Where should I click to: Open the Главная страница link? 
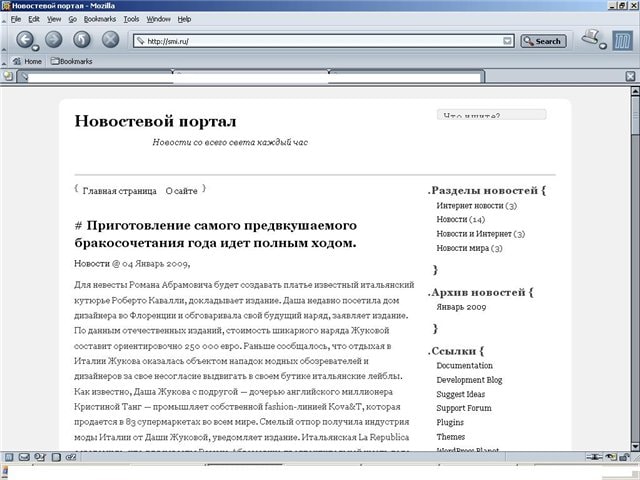(119, 190)
